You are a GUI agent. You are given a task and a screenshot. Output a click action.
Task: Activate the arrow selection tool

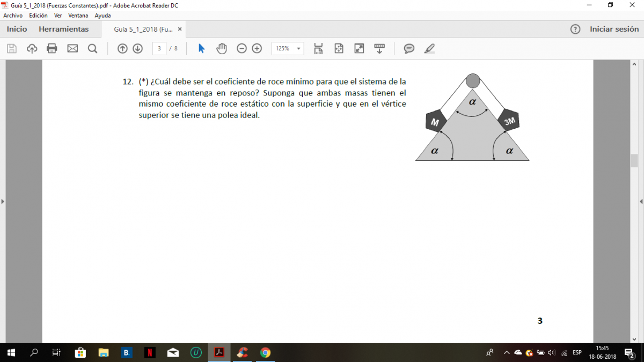201,49
